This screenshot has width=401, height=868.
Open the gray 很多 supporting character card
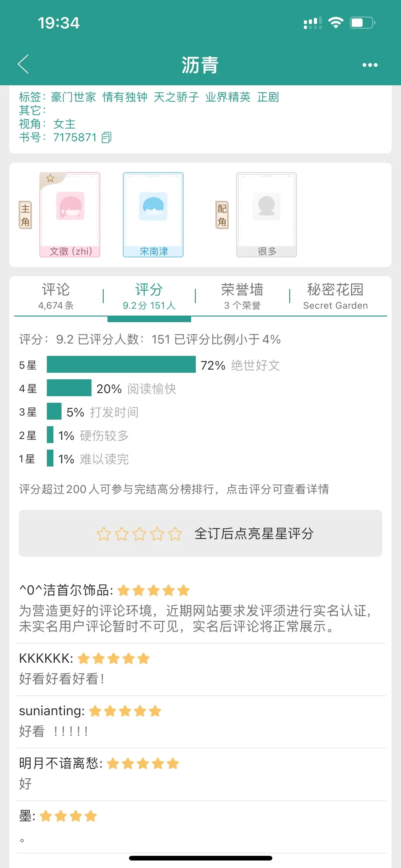(x=266, y=215)
